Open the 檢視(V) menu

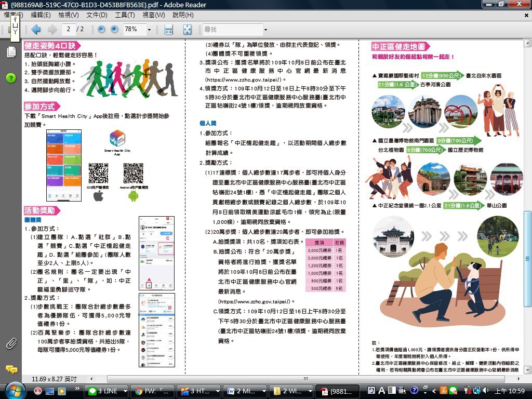(69, 15)
